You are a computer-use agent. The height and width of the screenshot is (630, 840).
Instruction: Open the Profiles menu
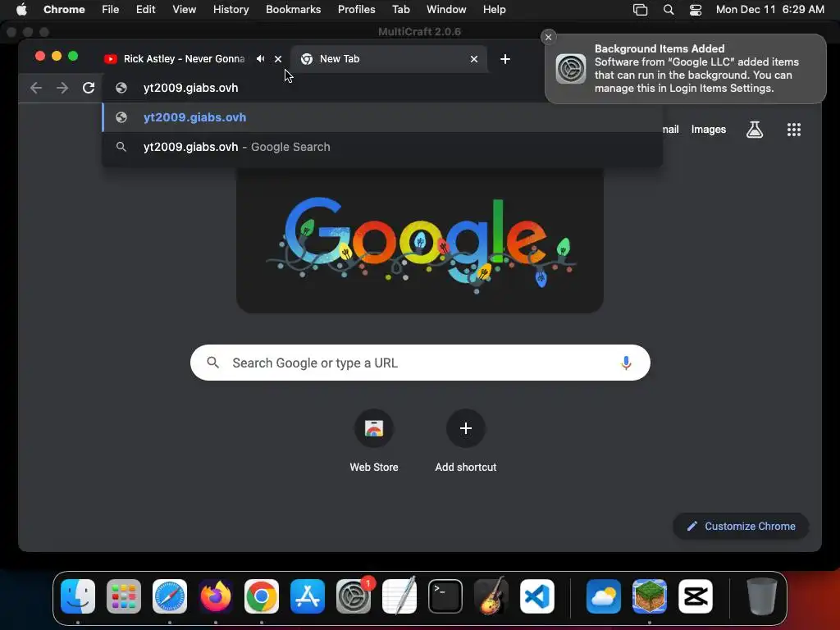[x=356, y=9]
